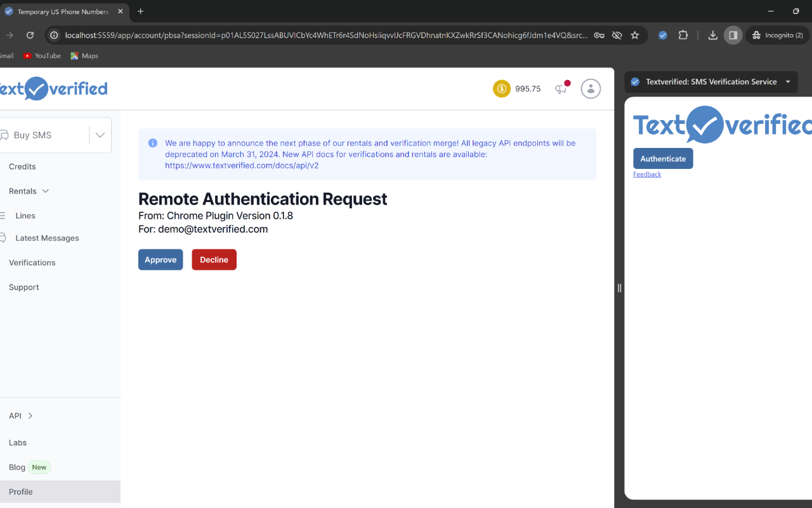Toggle the bookmark star for this page
The height and width of the screenshot is (508, 812).
pyautogui.click(x=635, y=35)
